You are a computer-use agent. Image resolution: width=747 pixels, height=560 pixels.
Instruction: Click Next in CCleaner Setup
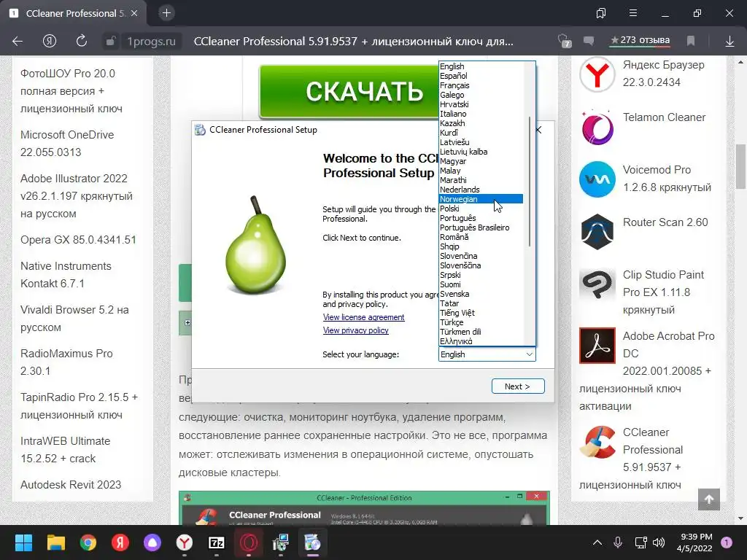[518, 386]
